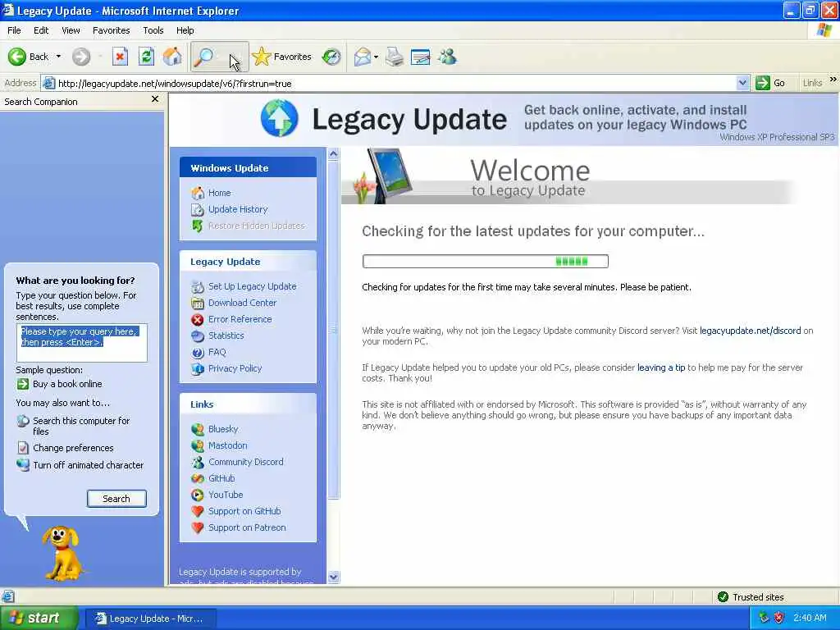840x630 pixels.
Task: Open the Tools menu
Action: coord(153,30)
